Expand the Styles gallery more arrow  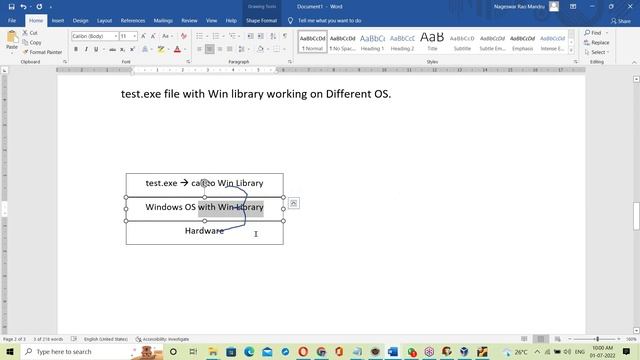coord(571,50)
